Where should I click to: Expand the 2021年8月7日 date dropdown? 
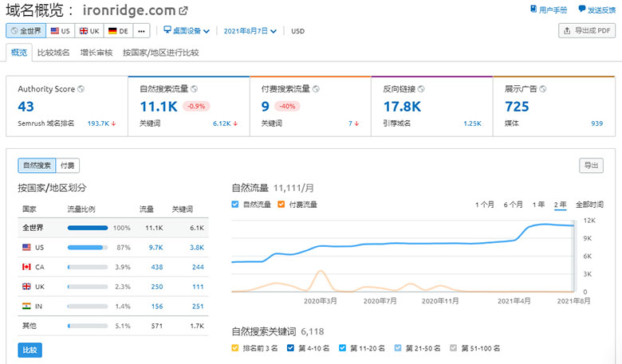click(x=250, y=31)
